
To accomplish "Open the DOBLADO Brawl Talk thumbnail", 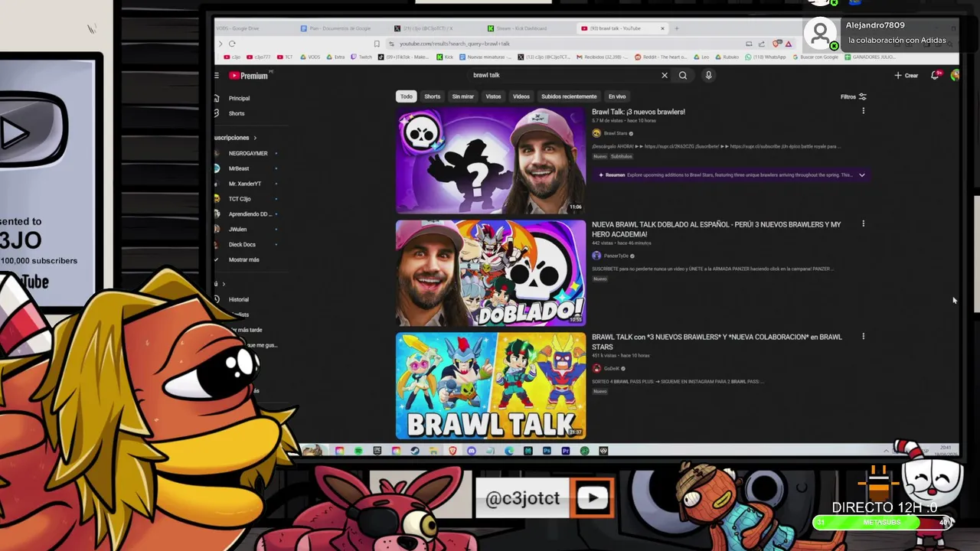I will [x=491, y=273].
